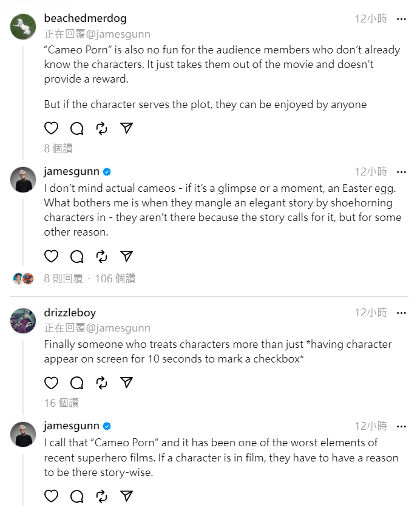Open more menu on jamesgunn's cameos post

(401, 172)
